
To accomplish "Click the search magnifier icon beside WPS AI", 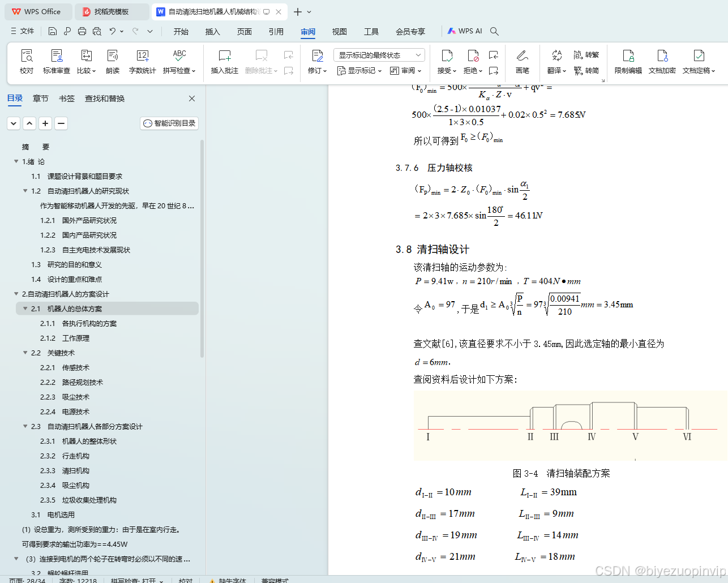I will 494,31.
